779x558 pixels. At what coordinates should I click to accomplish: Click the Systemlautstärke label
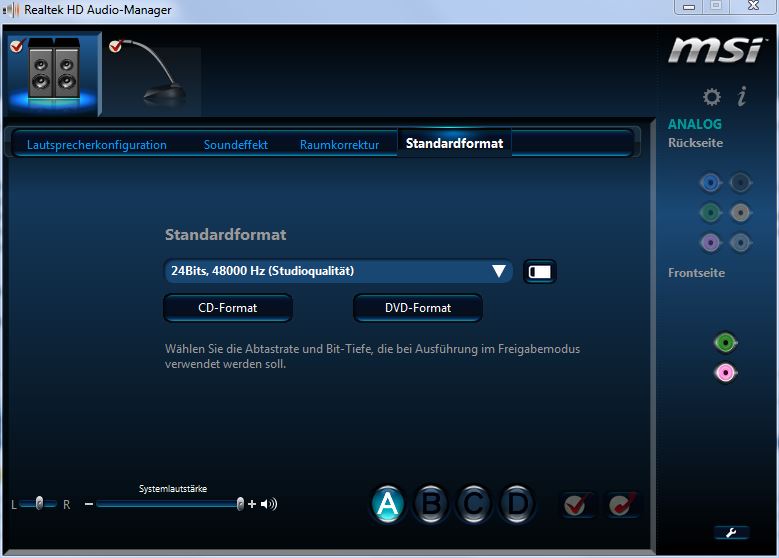[173, 488]
